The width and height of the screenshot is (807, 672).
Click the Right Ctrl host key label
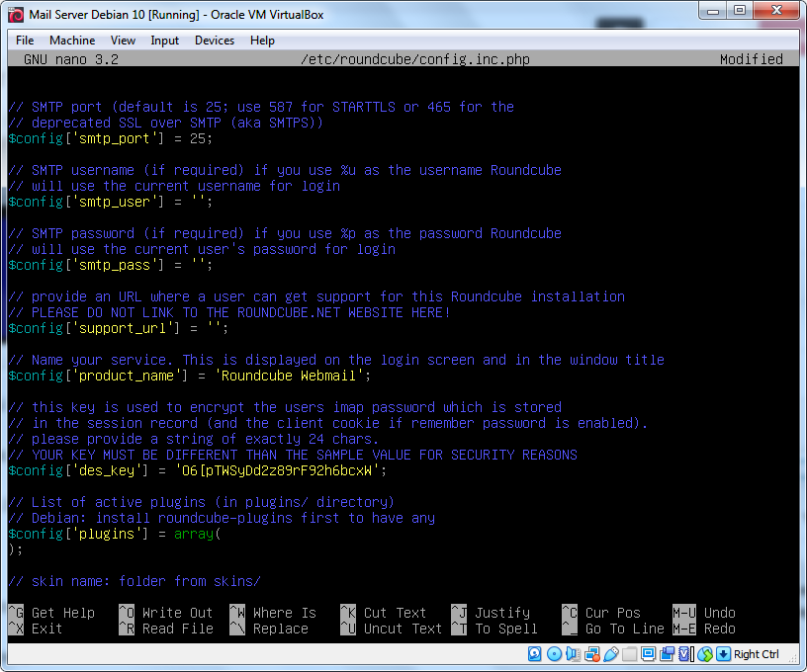pos(756,654)
